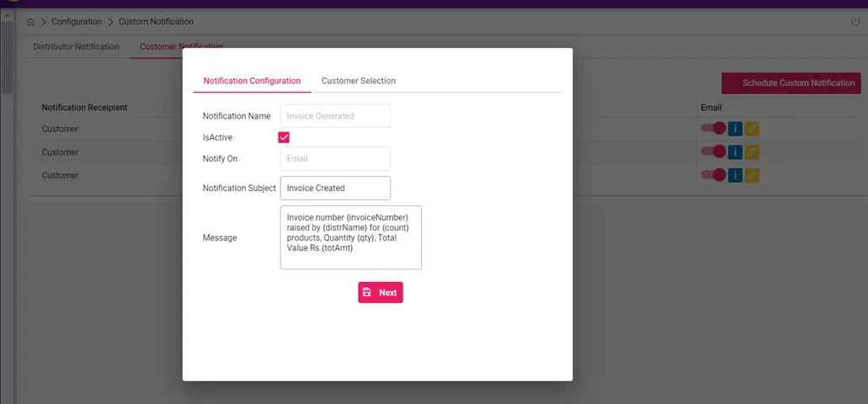
Task: Click Schedule Custom Notification button
Action: coord(791,83)
